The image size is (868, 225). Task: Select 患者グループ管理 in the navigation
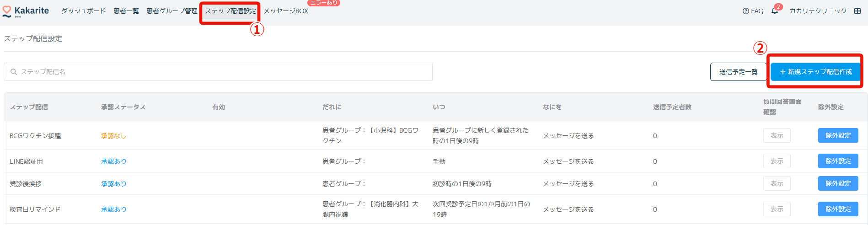tap(172, 11)
